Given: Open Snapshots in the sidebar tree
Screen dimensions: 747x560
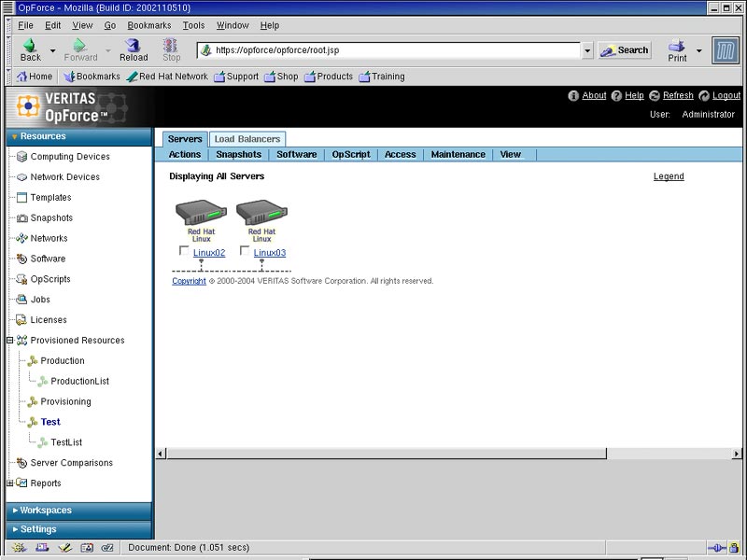Looking at the screenshot, I should 51,217.
